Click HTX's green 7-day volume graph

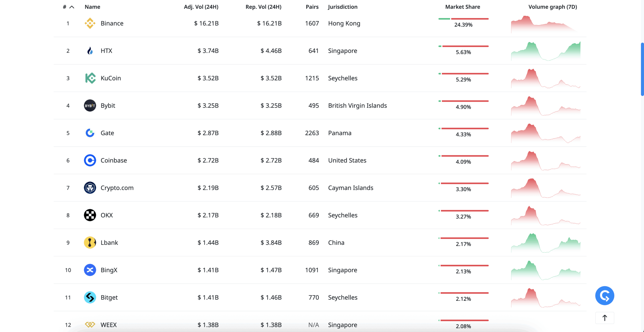tap(546, 51)
